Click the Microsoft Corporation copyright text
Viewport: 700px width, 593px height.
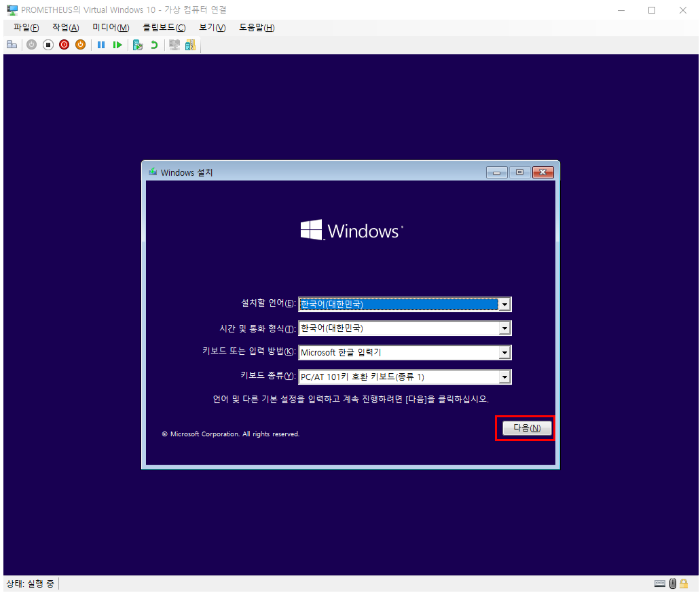(230, 434)
